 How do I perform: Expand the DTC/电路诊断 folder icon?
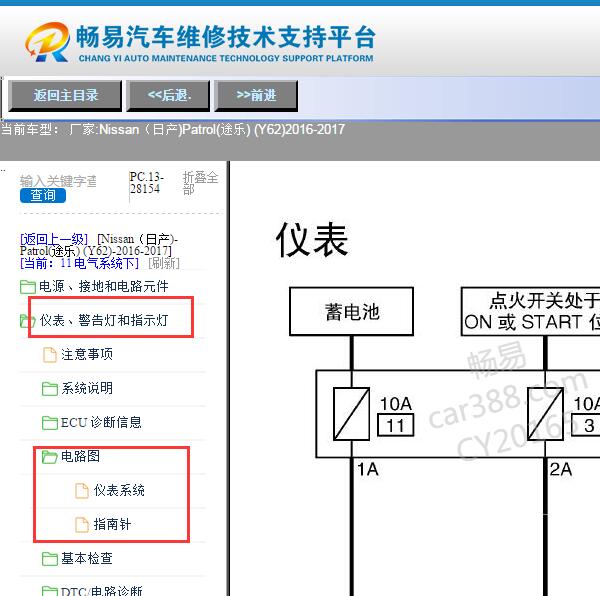tap(50, 591)
